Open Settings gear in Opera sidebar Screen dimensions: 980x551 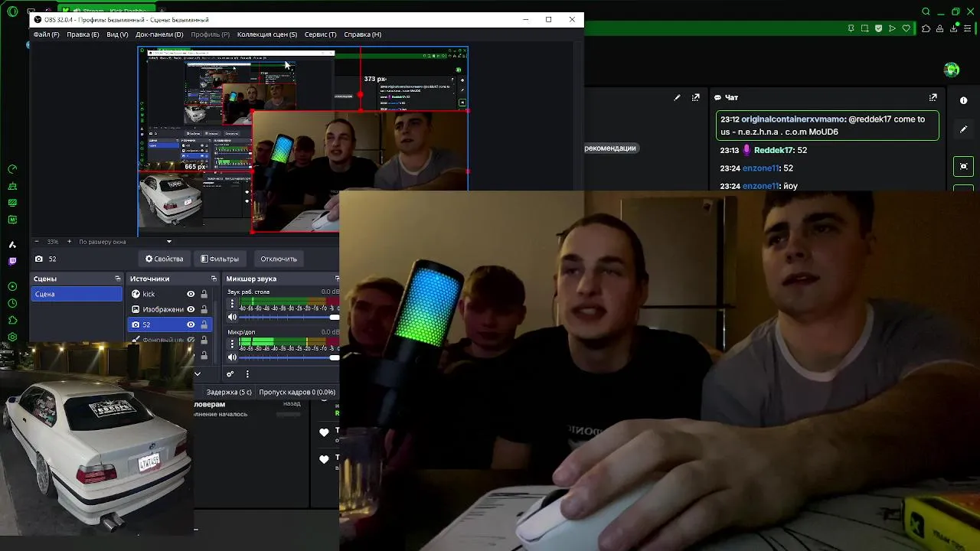[12, 337]
